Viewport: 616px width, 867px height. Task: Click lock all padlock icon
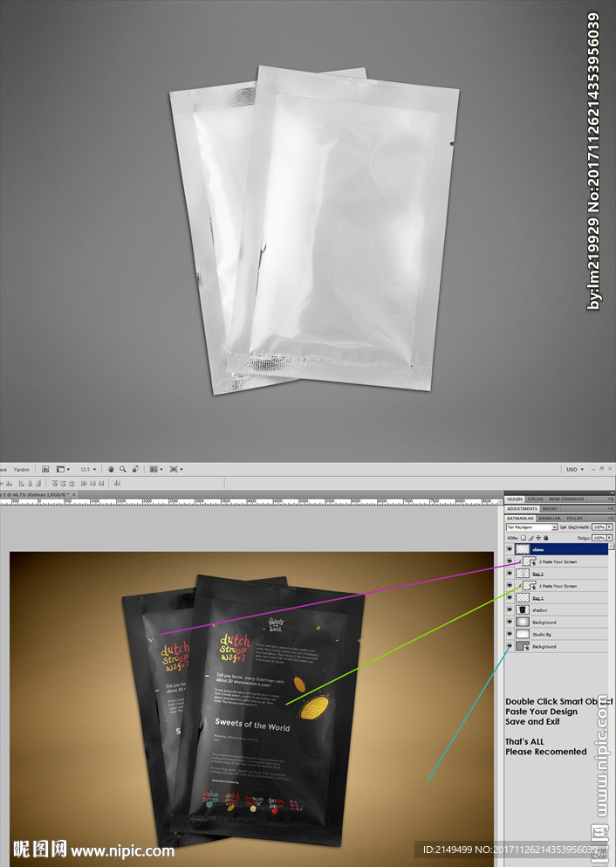(546, 538)
